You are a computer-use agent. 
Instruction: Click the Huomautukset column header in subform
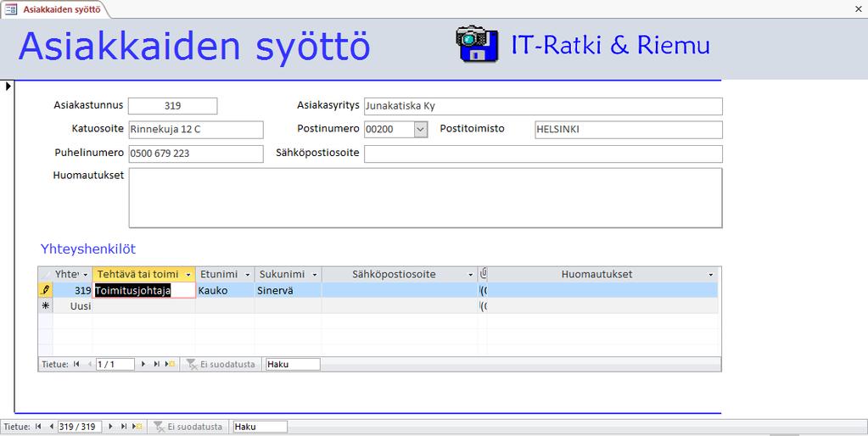coord(602,274)
